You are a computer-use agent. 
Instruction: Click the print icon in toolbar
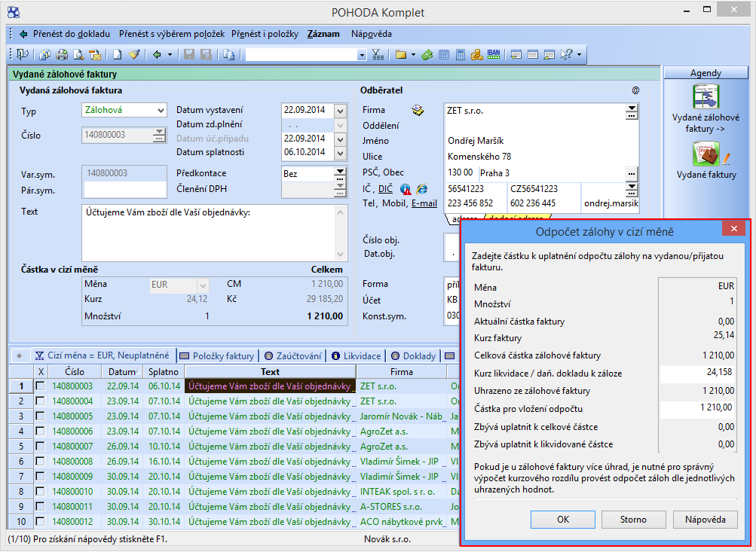coord(62,54)
